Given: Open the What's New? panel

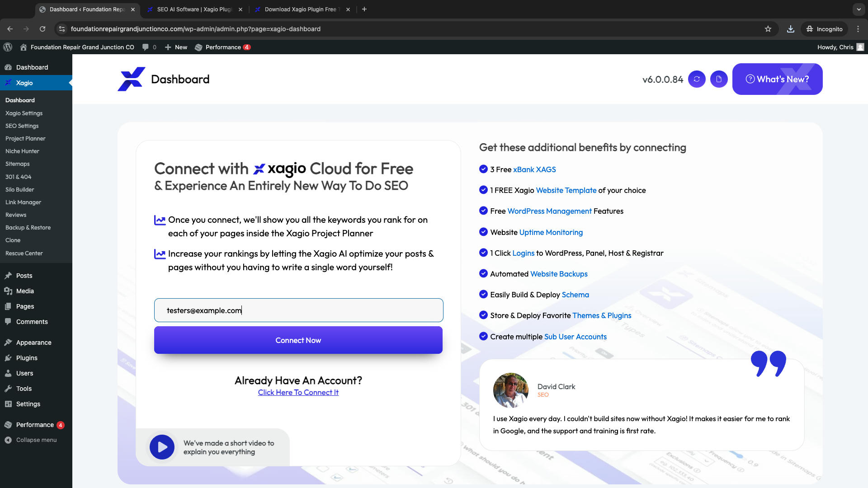Looking at the screenshot, I should [x=777, y=79].
